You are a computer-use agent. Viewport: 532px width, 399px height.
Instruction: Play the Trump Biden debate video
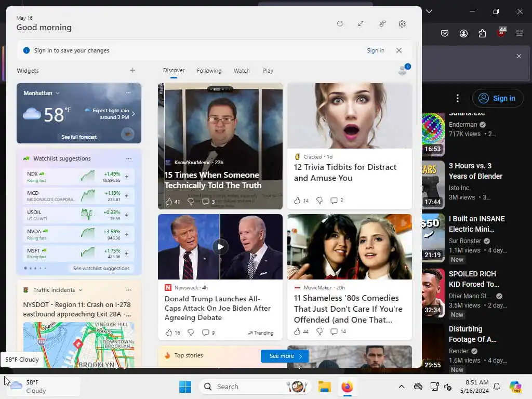click(x=220, y=247)
